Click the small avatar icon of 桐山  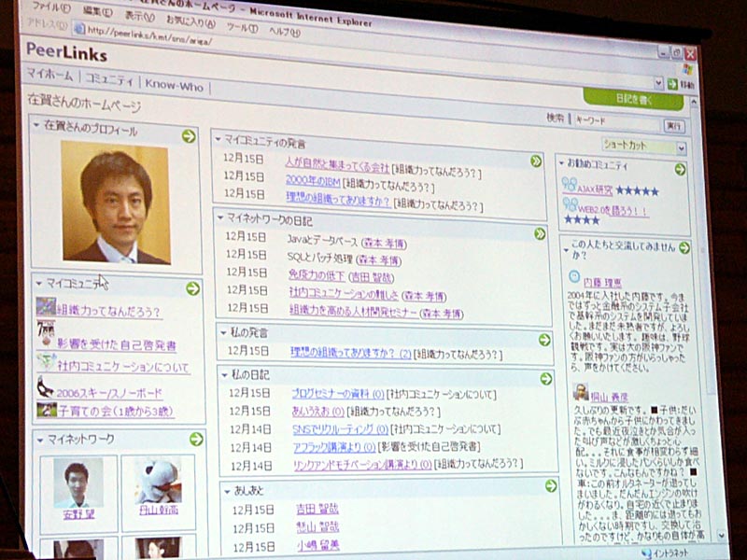point(581,392)
